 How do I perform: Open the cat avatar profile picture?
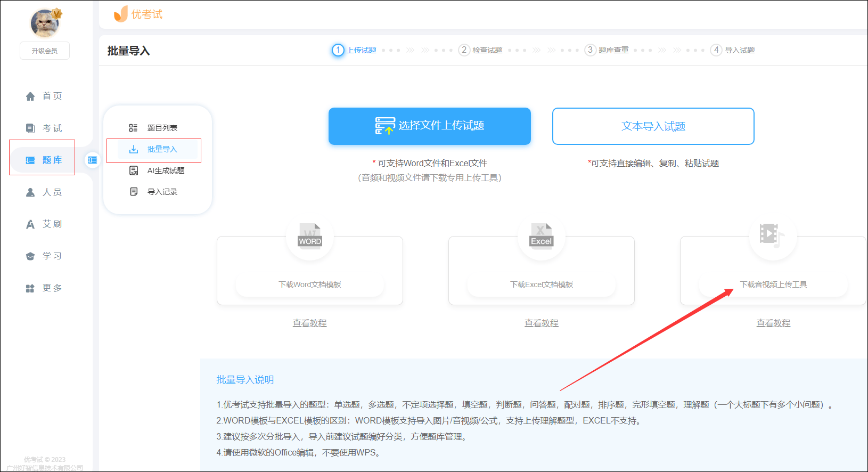tap(45, 23)
